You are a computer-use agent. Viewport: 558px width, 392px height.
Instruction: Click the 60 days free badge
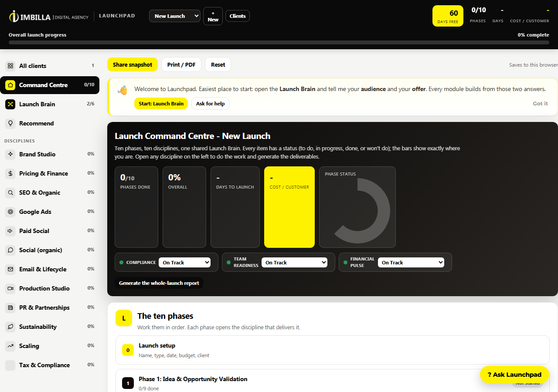[448, 16]
